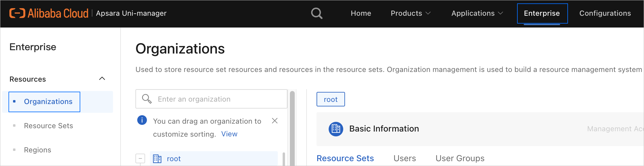
Task: Click the root breadcrumb button
Action: (330, 99)
